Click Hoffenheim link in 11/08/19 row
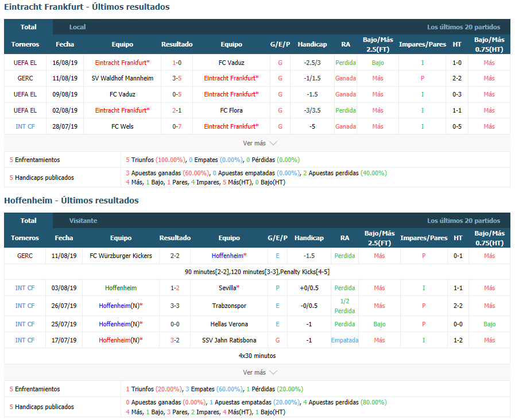 tap(229, 256)
